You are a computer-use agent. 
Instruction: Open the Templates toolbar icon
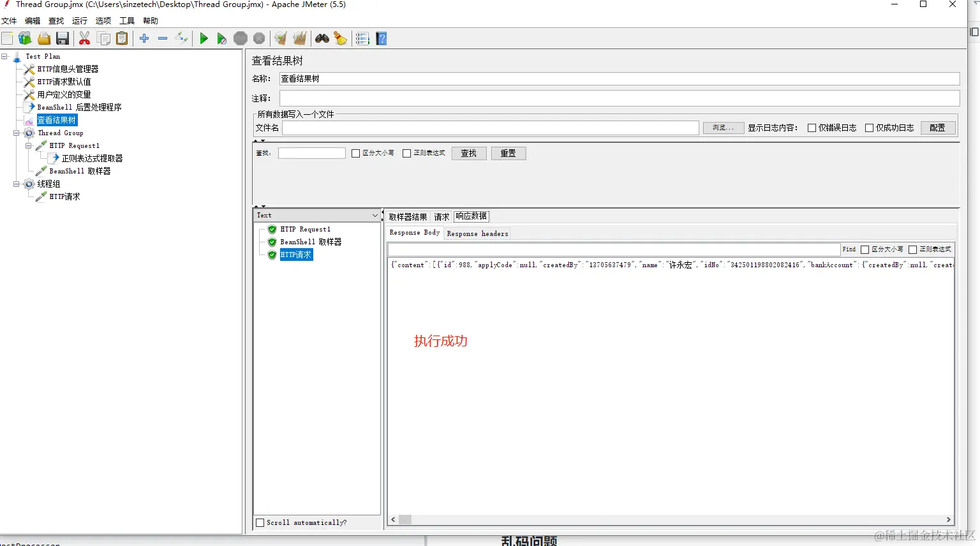tap(25, 38)
